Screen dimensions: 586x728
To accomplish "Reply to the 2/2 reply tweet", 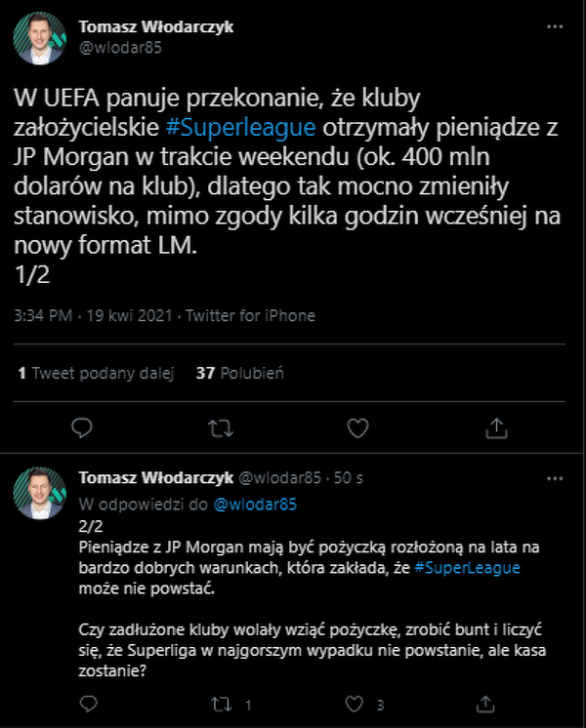I will pyautogui.click(x=89, y=704).
